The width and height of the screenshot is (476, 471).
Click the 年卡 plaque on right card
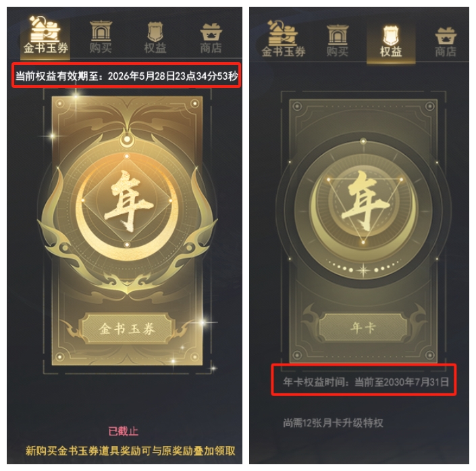coord(363,328)
